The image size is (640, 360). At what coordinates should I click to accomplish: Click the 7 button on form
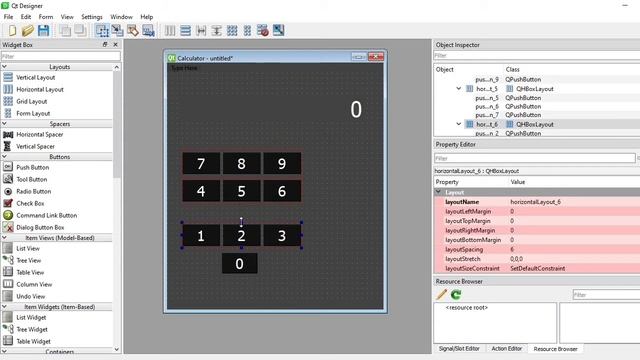point(201,164)
